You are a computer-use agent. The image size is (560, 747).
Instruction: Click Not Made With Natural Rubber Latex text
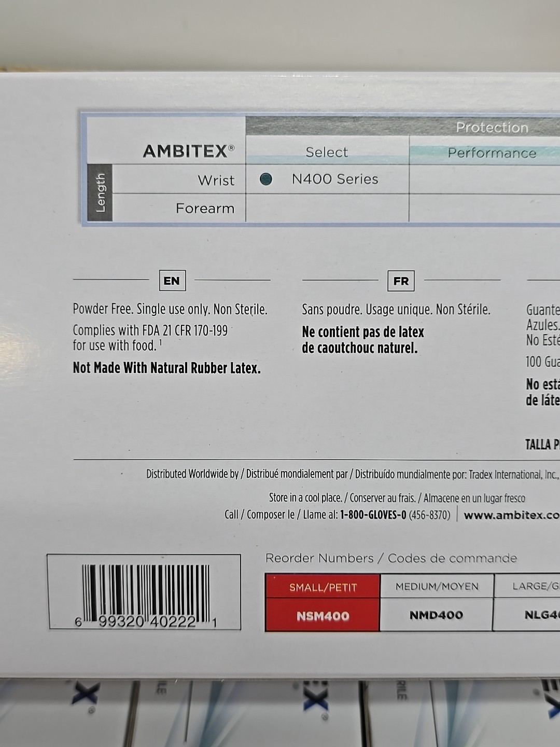pyautogui.click(x=166, y=368)
